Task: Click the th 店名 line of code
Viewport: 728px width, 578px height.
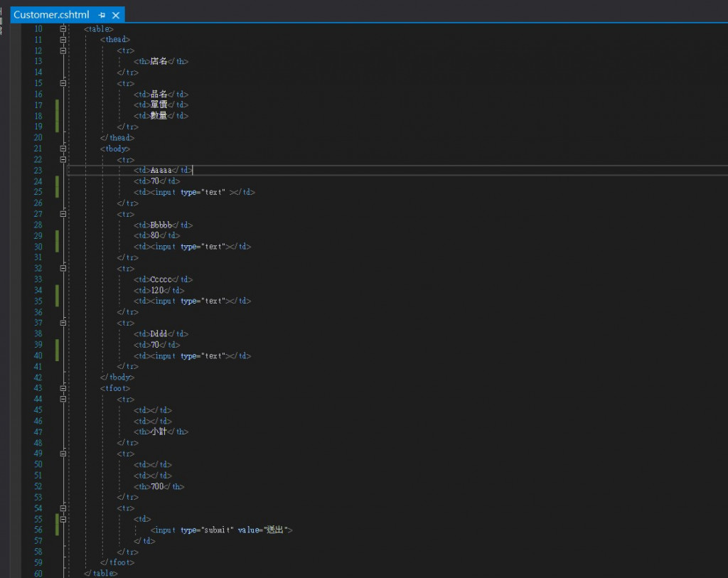Action: [x=161, y=61]
